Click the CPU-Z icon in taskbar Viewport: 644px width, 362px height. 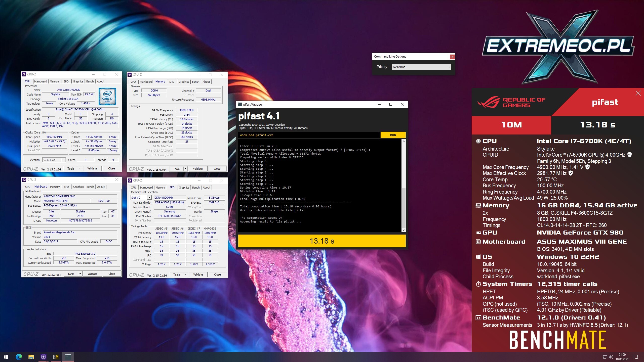pyautogui.click(x=43, y=357)
